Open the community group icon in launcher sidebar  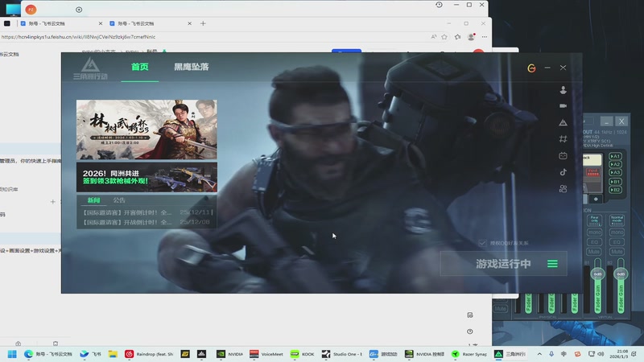tap(563, 188)
